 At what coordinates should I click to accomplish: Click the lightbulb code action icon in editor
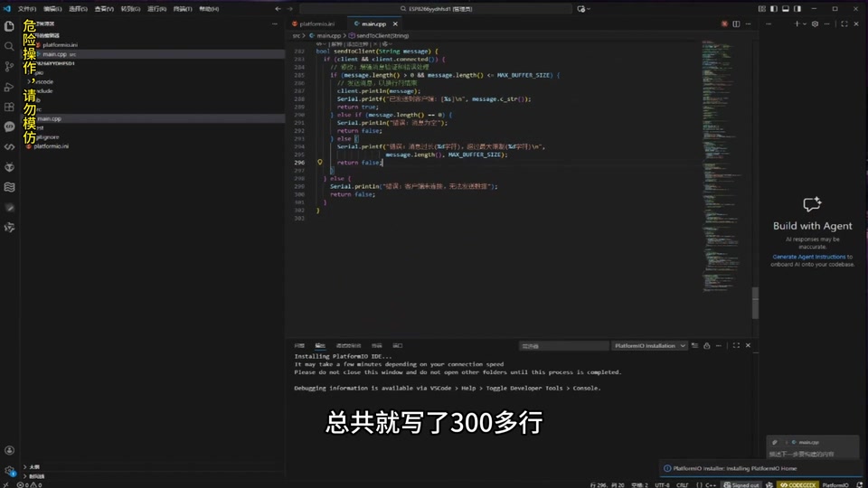tap(319, 162)
